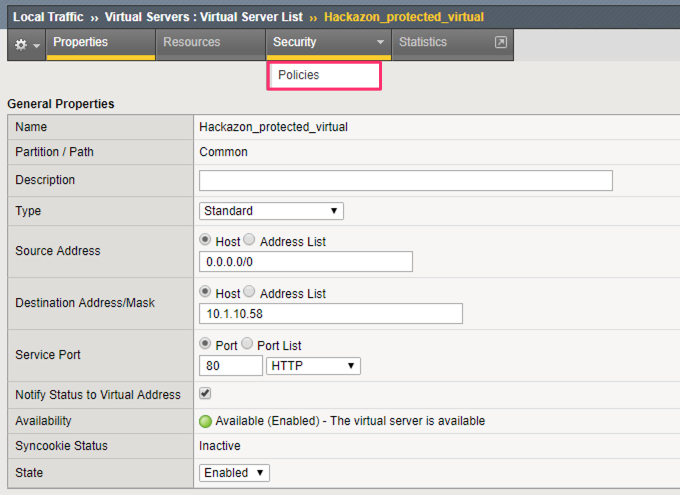Open the Type dropdown showing Standard
The image size is (680, 495).
(x=271, y=211)
